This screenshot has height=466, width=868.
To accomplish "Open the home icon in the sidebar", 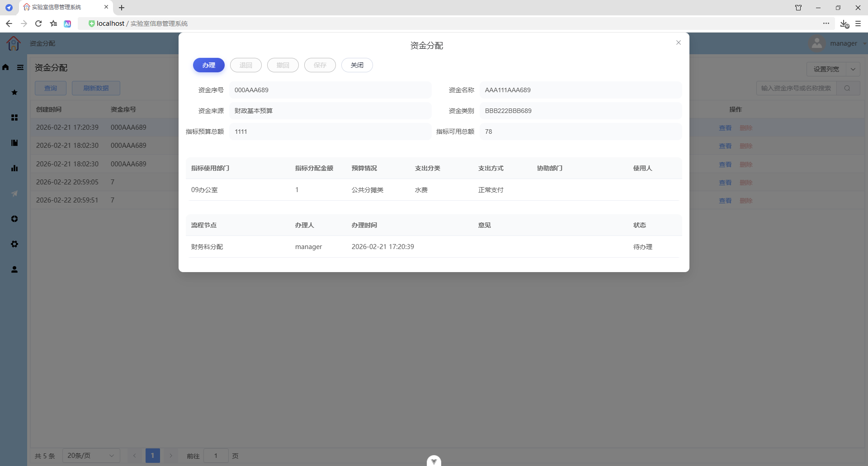I will point(5,67).
